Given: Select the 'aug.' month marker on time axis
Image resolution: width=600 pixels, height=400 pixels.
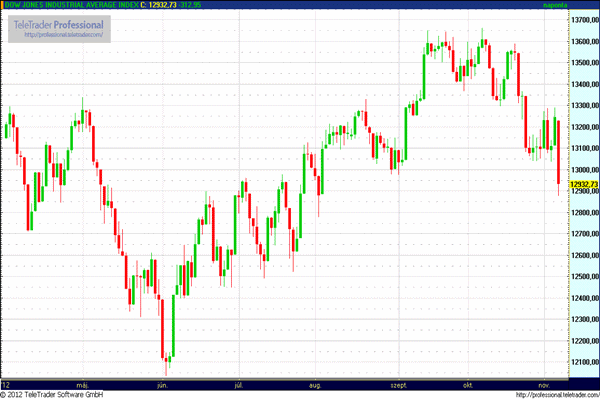Looking at the screenshot, I should click(x=316, y=383).
